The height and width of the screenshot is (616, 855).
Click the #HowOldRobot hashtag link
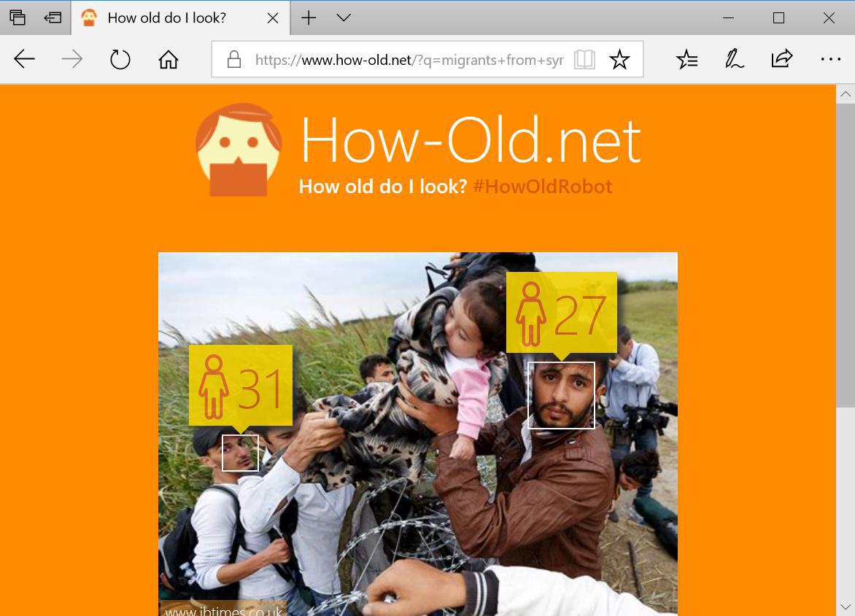pos(543,187)
